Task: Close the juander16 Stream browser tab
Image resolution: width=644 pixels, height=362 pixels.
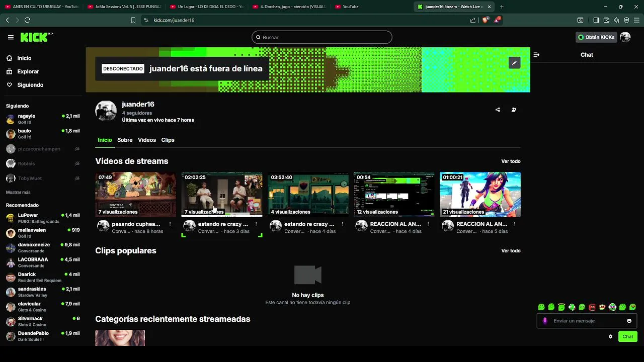Action: (489, 7)
